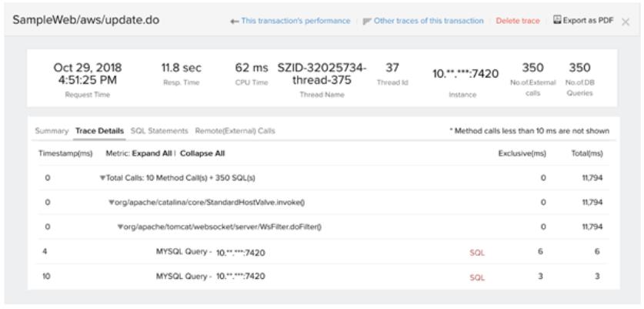Click the Method calls less than 10 ms note
The height and width of the screenshot is (309, 644).
(x=529, y=131)
